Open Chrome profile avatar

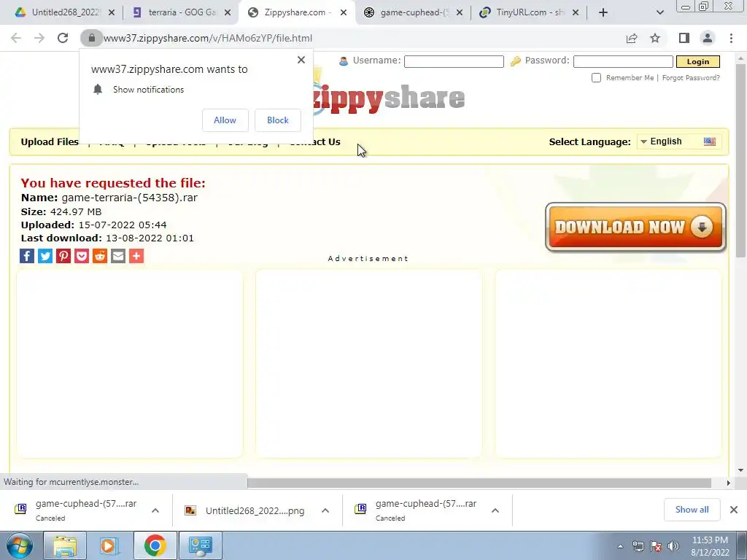(x=708, y=38)
